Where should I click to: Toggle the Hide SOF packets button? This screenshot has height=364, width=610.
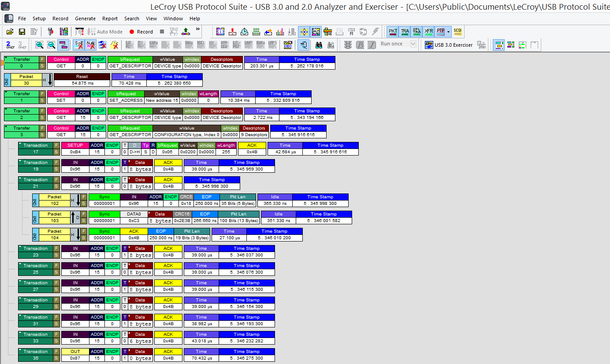[x=79, y=45]
